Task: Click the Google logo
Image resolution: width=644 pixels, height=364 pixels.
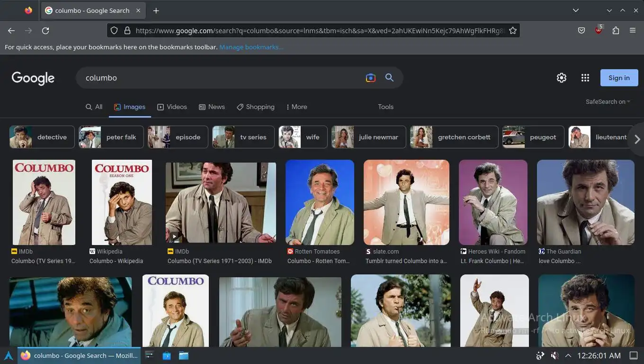Action: [33, 78]
